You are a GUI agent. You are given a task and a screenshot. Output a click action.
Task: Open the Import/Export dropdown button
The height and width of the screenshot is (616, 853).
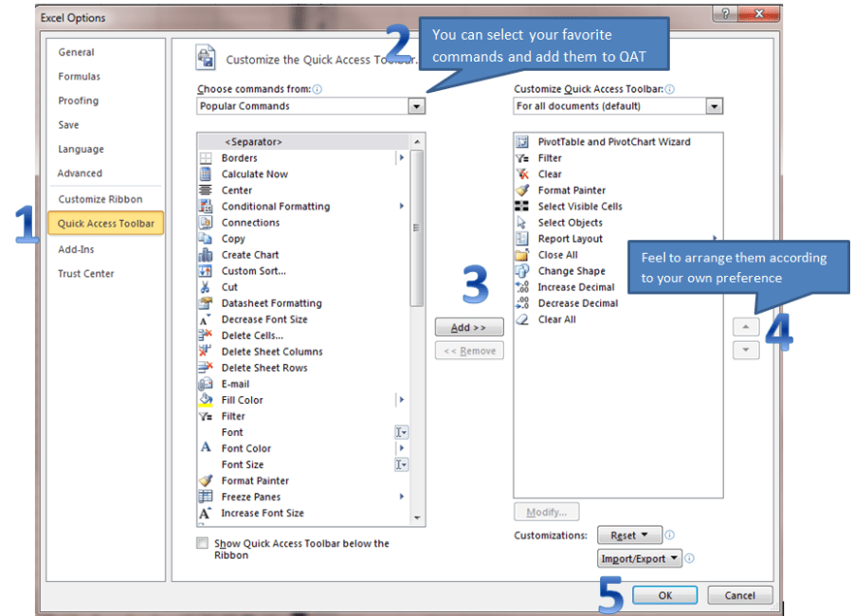coord(641,559)
